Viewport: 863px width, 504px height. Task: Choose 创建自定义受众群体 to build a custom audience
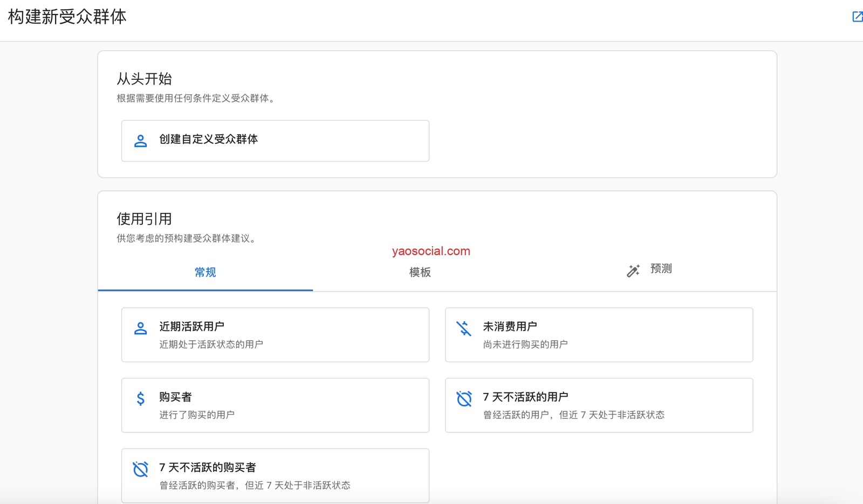click(208, 139)
